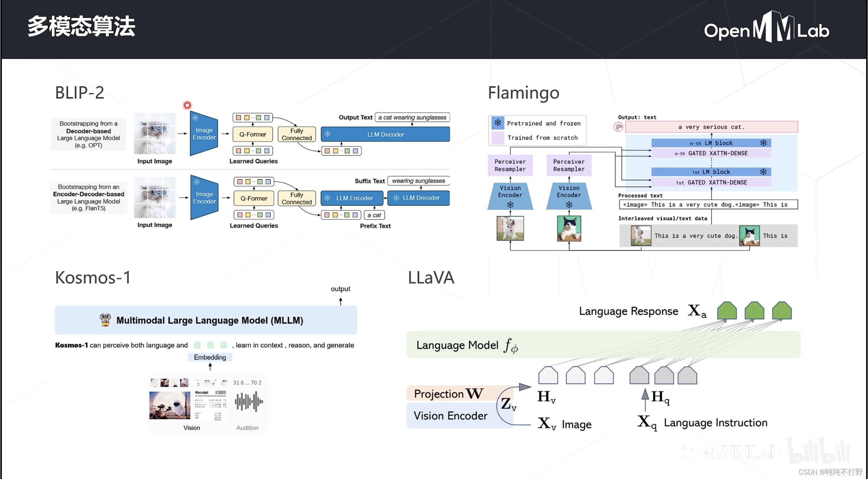Click the 'n-th GATED XATTN-DENSE' bar
This screenshot has width=868, height=479.
[711, 153]
